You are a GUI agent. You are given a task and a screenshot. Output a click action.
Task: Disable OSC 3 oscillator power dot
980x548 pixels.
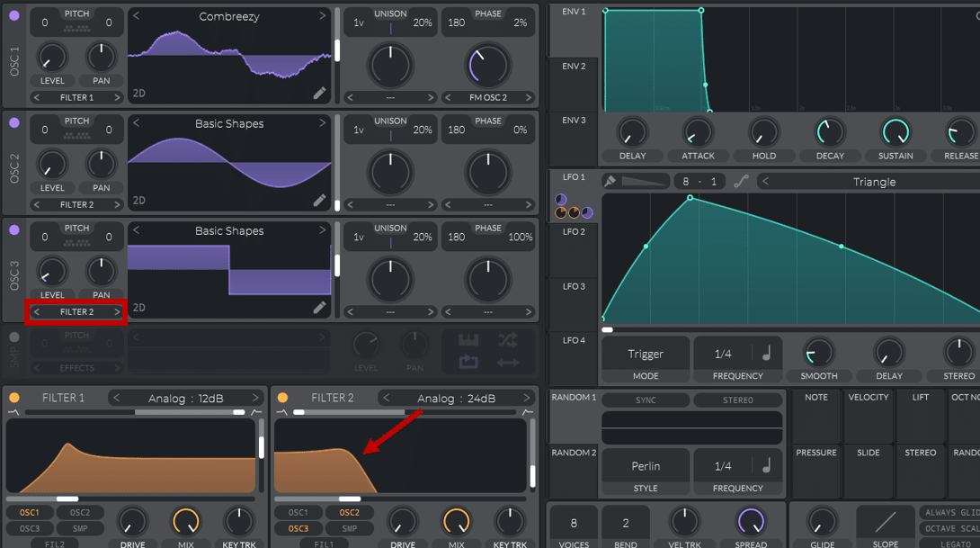(13, 229)
